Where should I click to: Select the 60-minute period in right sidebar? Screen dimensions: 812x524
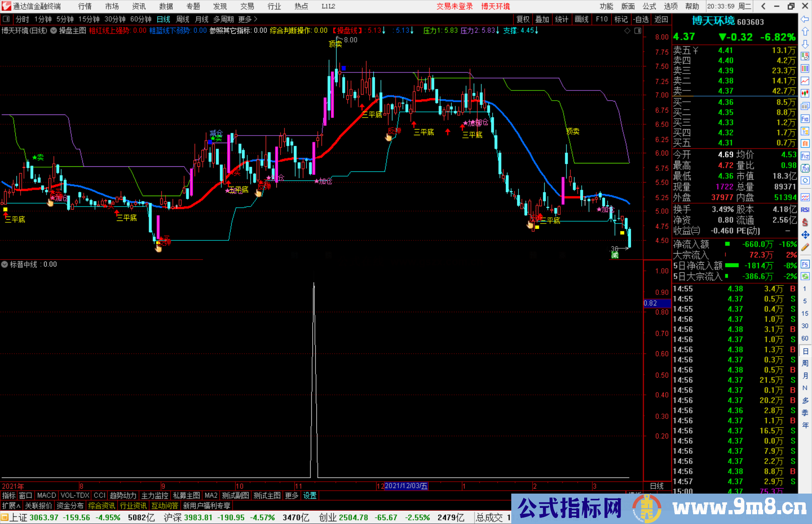[805, 338]
